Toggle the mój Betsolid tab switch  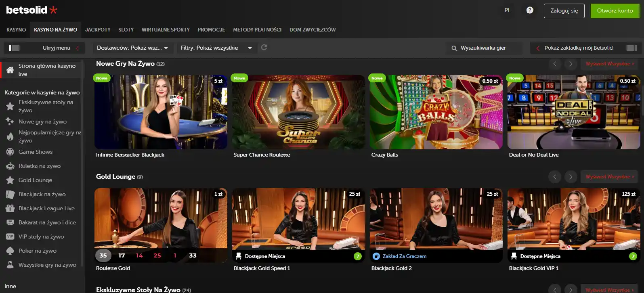coord(631,48)
